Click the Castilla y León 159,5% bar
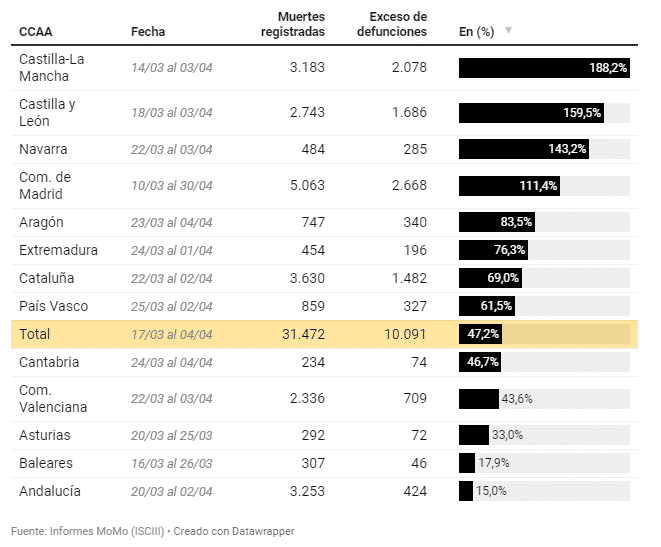The image size is (661, 547). (531, 113)
